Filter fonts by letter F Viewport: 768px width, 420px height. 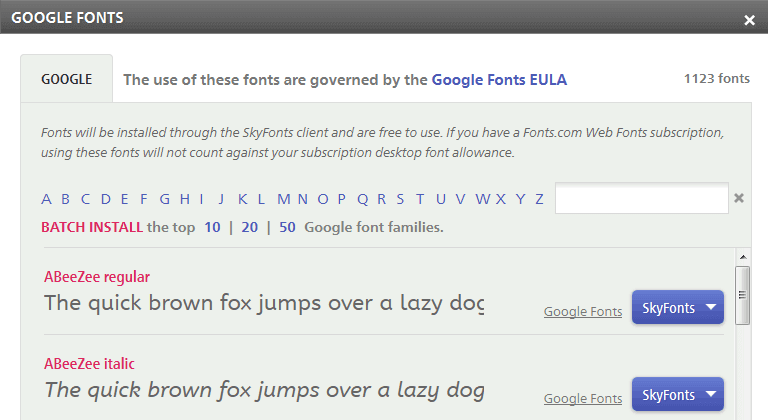144,199
